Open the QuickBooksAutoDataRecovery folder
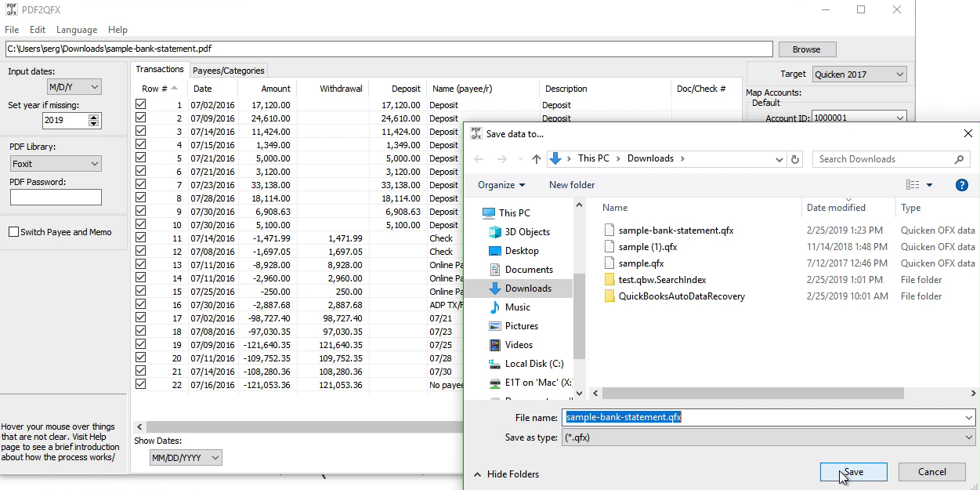Viewport: 980px width, 490px height. [x=682, y=296]
